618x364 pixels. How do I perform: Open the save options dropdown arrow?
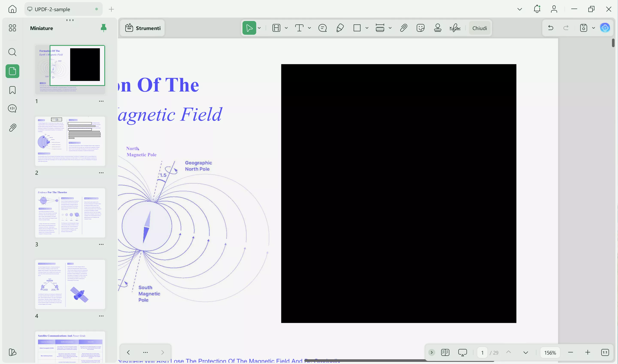coord(594,28)
